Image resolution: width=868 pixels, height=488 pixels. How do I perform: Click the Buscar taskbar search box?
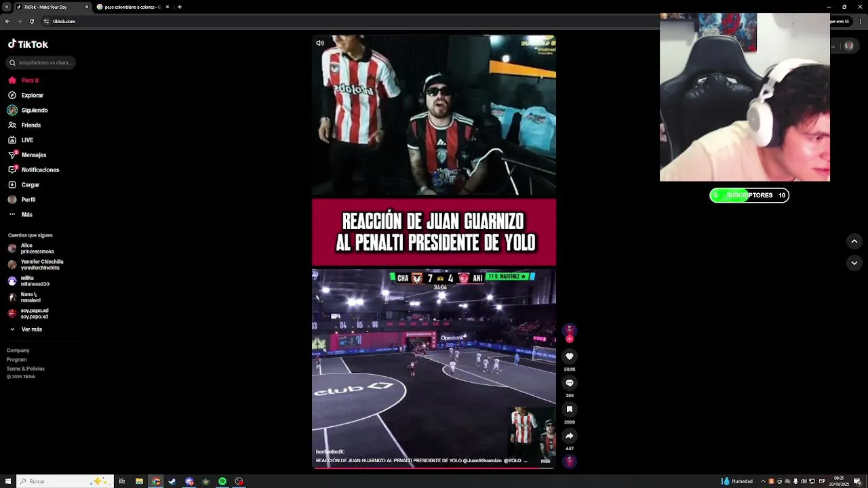pyautogui.click(x=64, y=481)
